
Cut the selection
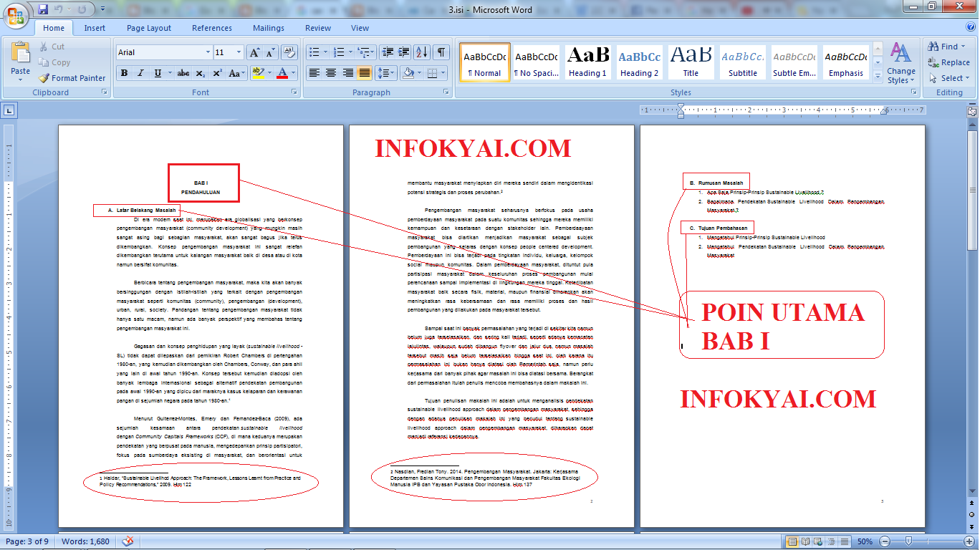(52, 47)
